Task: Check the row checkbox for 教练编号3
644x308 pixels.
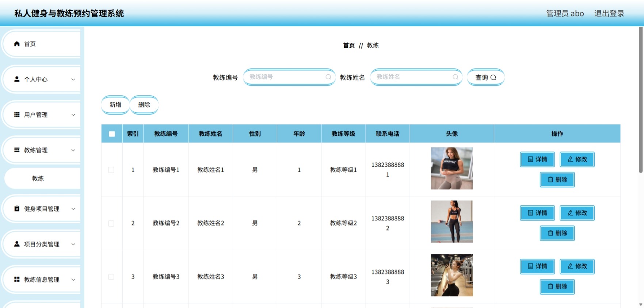Action: pos(111,277)
